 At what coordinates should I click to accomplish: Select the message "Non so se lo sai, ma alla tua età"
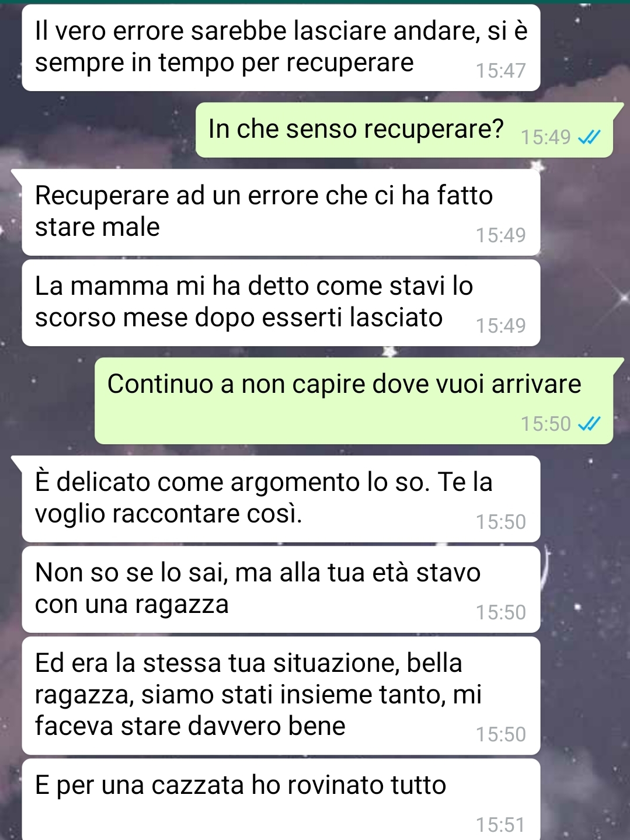point(281,590)
